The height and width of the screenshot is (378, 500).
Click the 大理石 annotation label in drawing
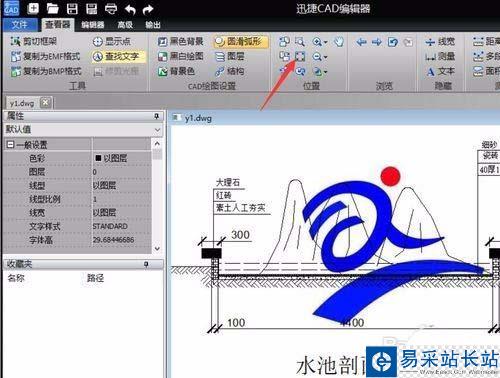pos(228,182)
